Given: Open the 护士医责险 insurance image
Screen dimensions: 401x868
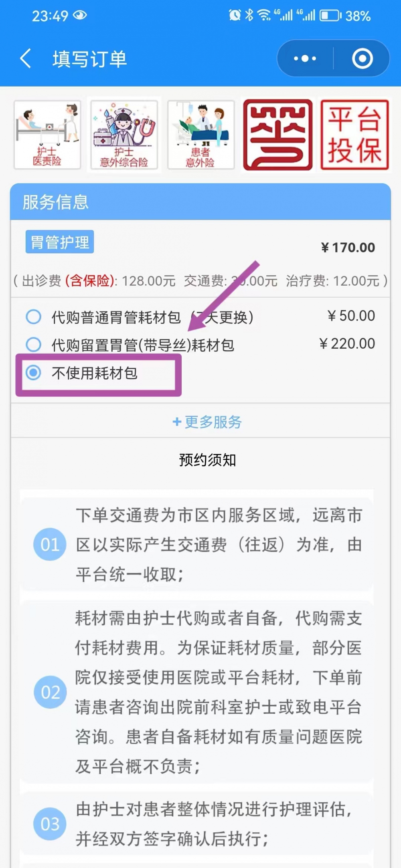Looking at the screenshot, I should (x=47, y=135).
